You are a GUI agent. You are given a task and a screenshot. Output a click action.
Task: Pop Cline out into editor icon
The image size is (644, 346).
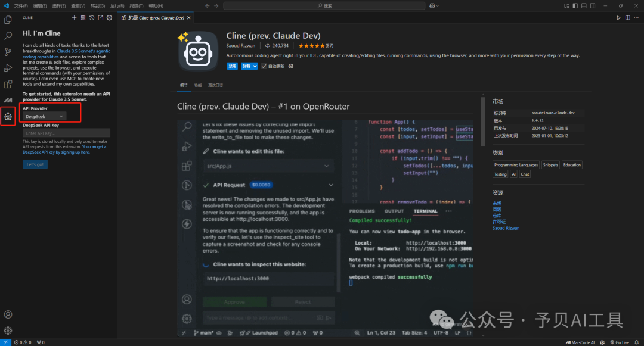tap(101, 18)
